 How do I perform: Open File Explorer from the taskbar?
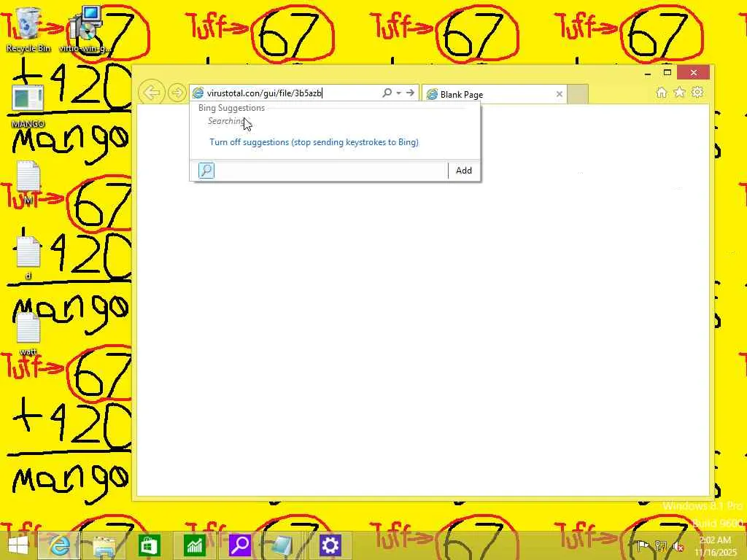[104, 545]
